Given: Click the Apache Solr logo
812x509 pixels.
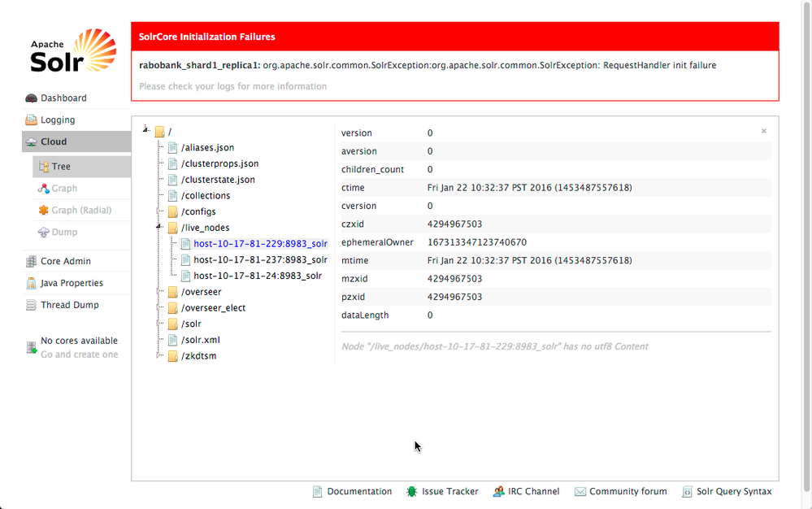Looking at the screenshot, I should (x=73, y=50).
